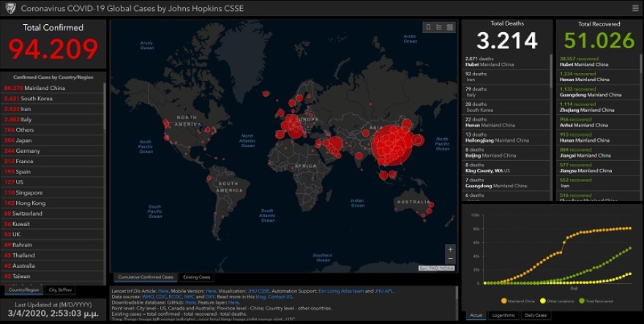Open the hamburger menu at top right

[635, 8]
